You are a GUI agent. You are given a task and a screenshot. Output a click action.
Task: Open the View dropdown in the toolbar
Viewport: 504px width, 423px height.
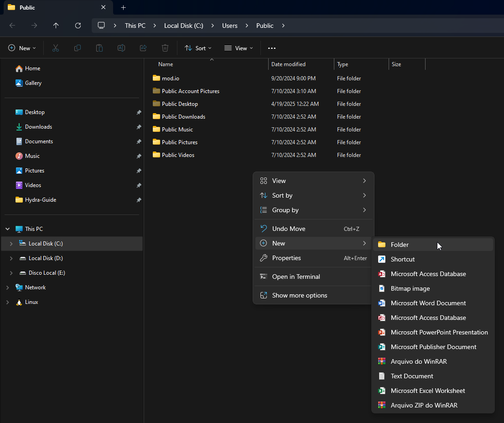[x=239, y=48]
